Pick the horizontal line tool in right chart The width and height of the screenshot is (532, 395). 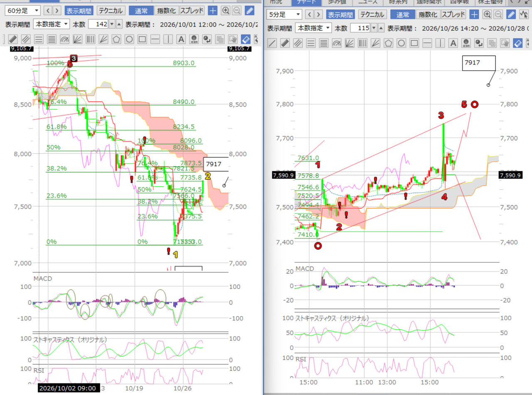click(x=427, y=43)
